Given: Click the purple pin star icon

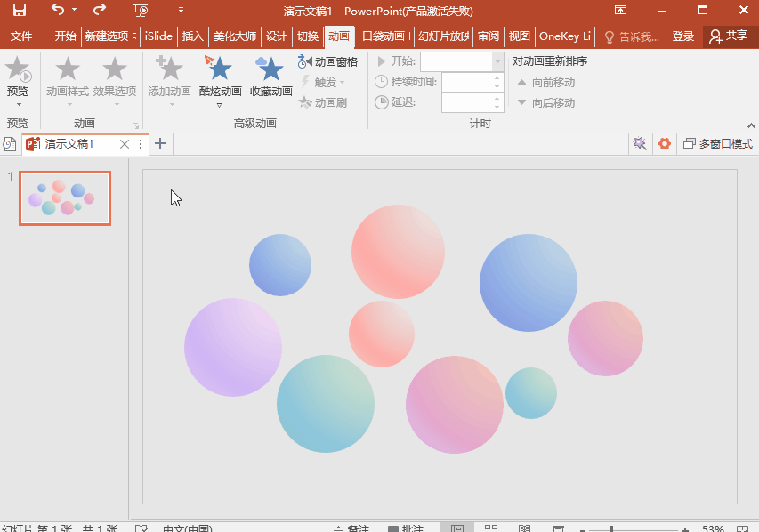Looking at the screenshot, I should click(639, 144).
